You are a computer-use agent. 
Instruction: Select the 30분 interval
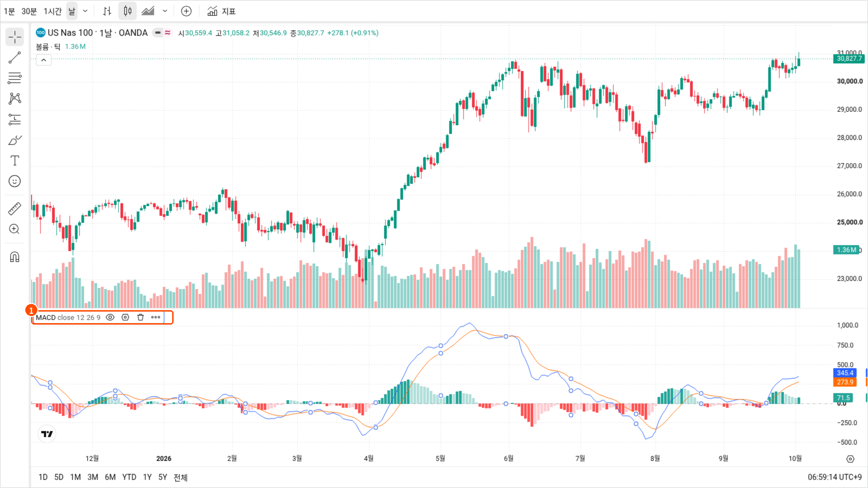29,11
